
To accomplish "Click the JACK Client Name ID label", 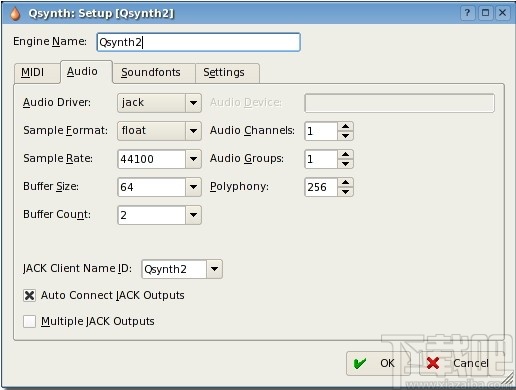I will point(77,268).
